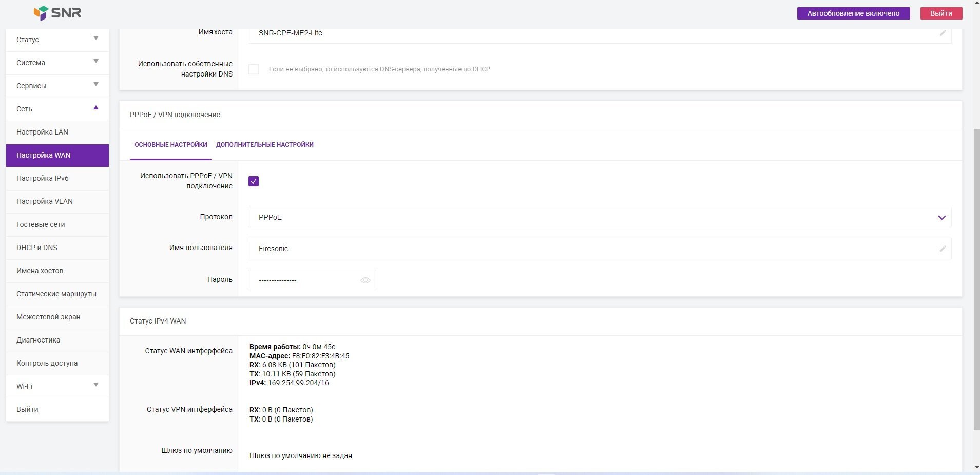Uncheck the use PPPoE / VPN connection checkbox
This screenshot has width=980, height=475.
pyautogui.click(x=254, y=181)
